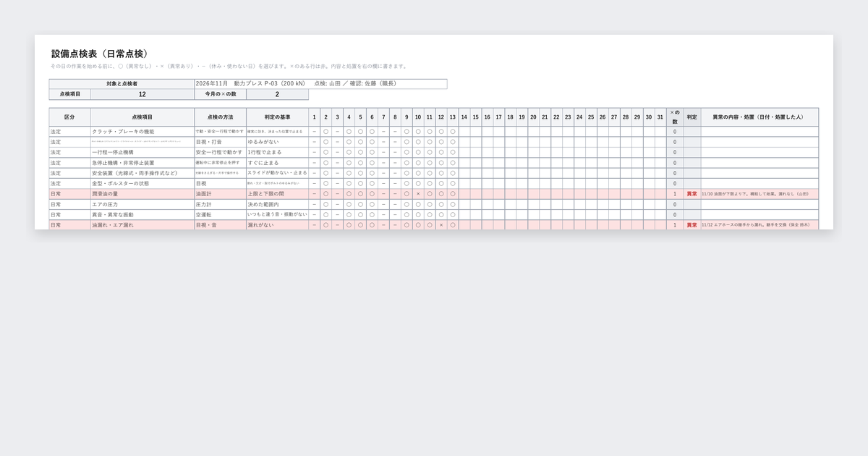
Task: Select the day 31 column header
Action: 660,117
